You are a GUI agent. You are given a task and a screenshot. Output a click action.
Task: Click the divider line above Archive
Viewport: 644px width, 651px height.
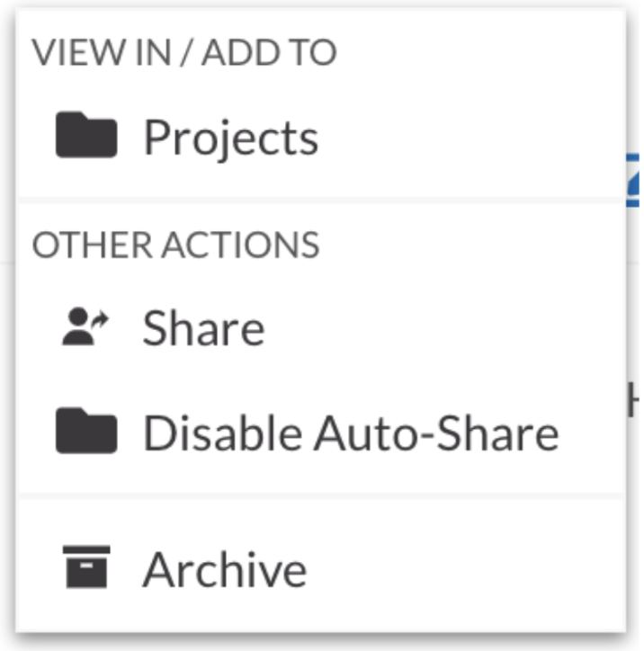coord(320,496)
